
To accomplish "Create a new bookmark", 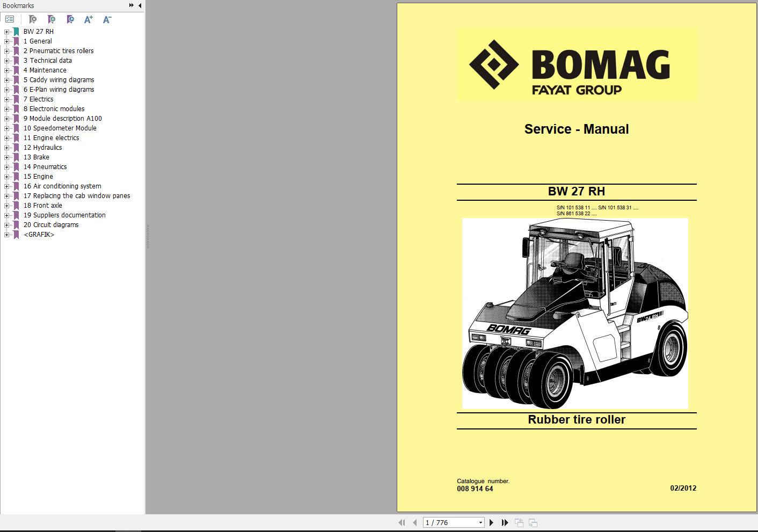I will 50,19.
